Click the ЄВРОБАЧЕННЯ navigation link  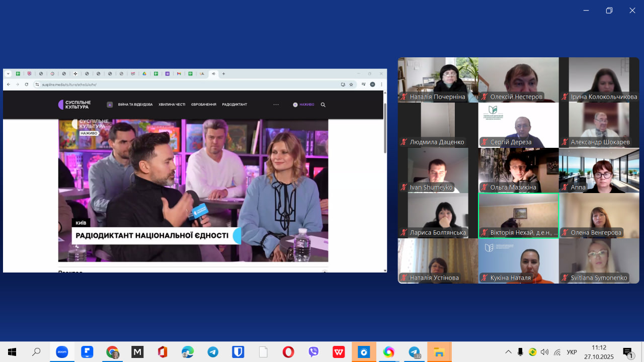(x=204, y=105)
